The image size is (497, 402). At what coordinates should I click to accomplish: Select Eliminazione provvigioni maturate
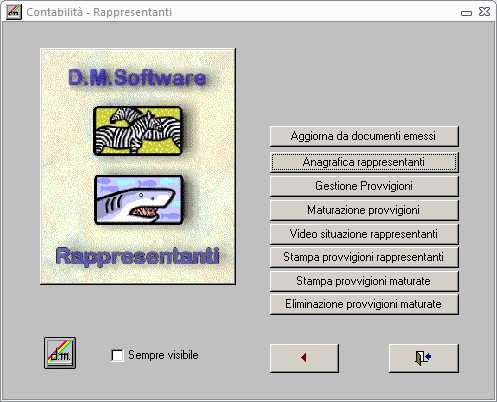[364, 304]
